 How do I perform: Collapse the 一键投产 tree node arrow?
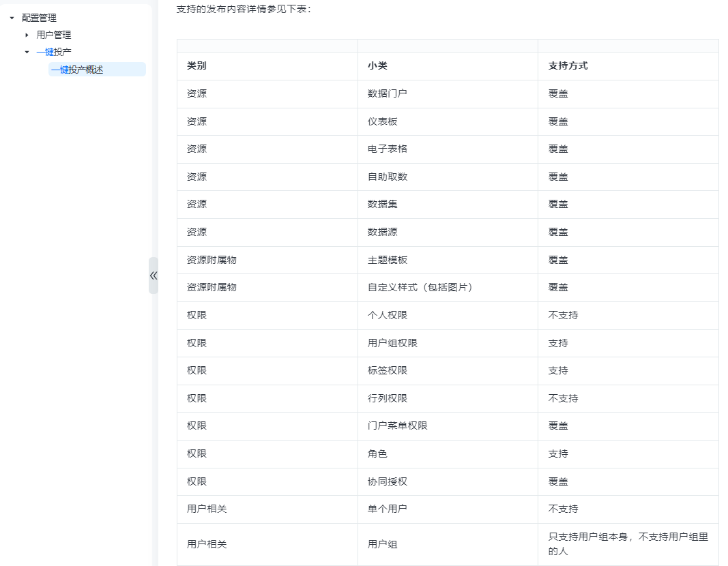[x=27, y=52]
